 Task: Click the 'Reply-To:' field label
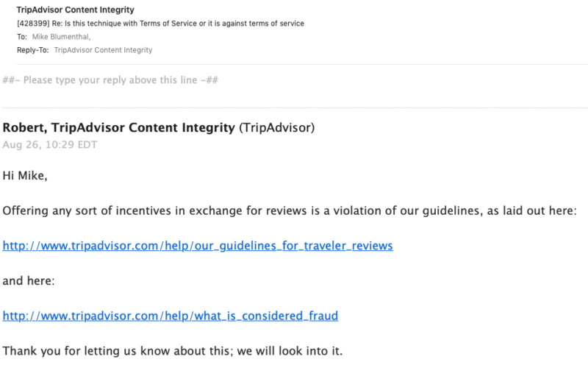point(33,50)
